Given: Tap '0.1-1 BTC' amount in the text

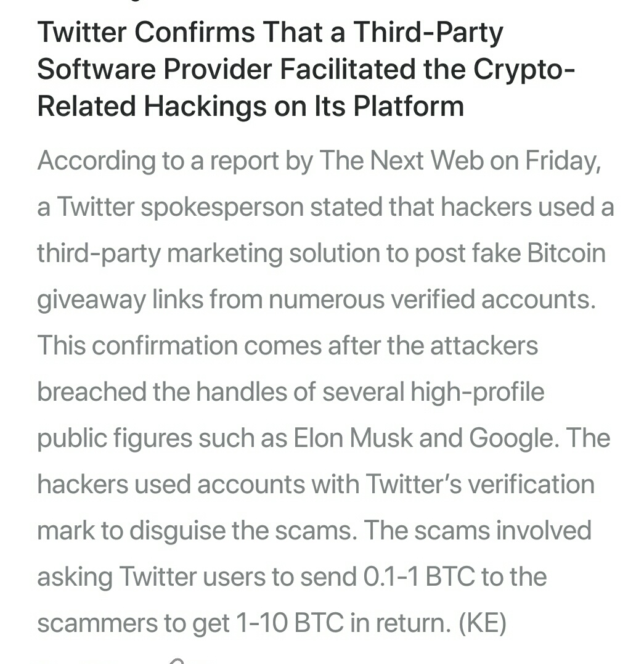Looking at the screenshot, I should pyautogui.click(x=418, y=576).
